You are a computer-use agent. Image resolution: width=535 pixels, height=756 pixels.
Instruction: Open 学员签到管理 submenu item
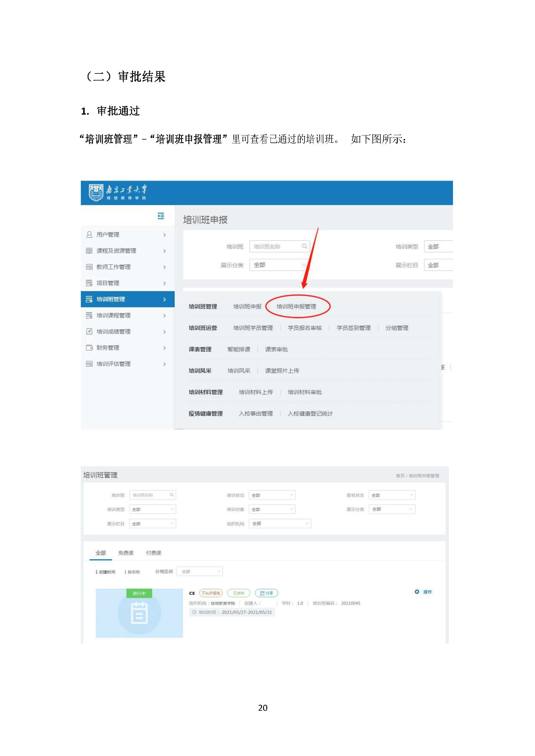[x=353, y=328]
